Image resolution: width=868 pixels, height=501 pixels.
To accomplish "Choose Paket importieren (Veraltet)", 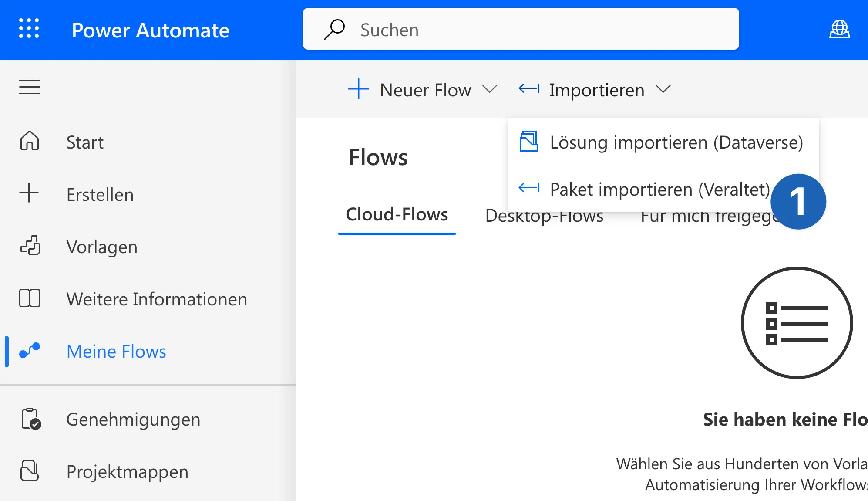I will 663,189.
